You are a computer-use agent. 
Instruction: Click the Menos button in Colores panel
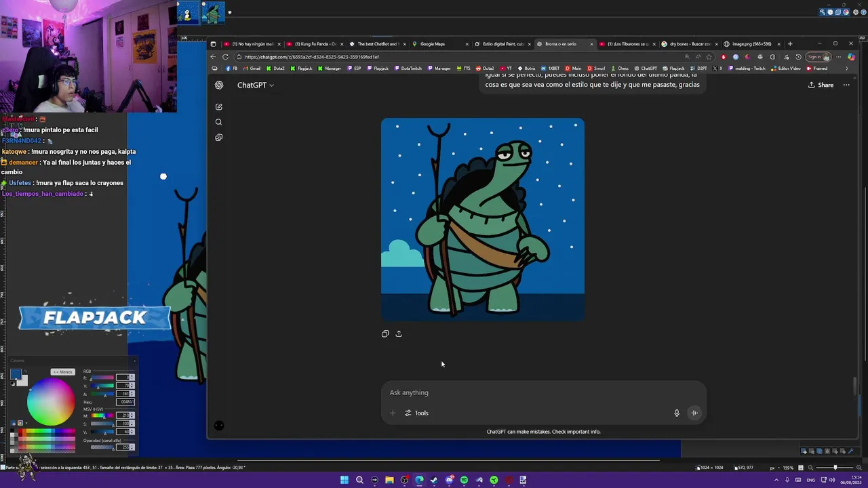click(63, 372)
